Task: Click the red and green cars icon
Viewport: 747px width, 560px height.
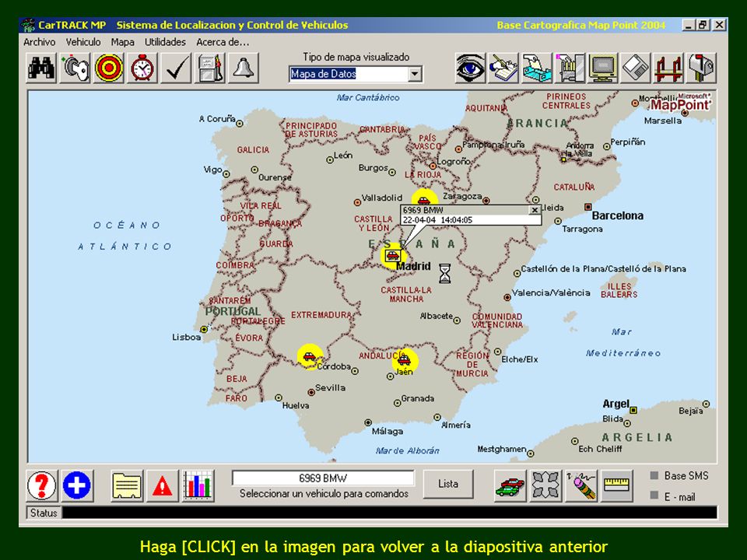Action: tap(510, 485)
